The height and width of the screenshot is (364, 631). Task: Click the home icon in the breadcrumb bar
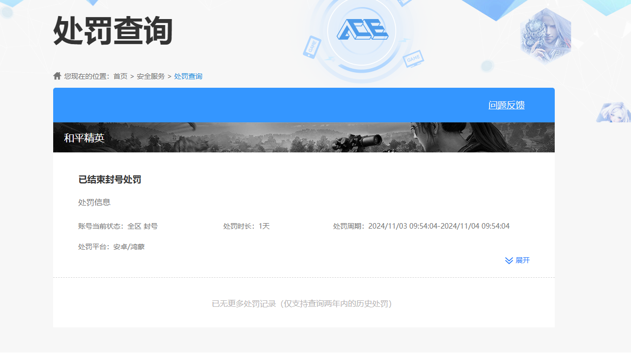56,75
